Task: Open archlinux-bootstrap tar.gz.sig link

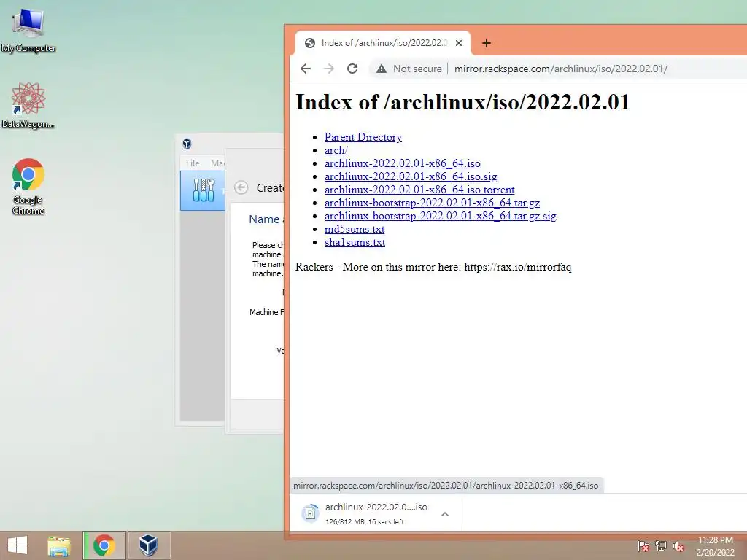Action: tap(440, 216)
